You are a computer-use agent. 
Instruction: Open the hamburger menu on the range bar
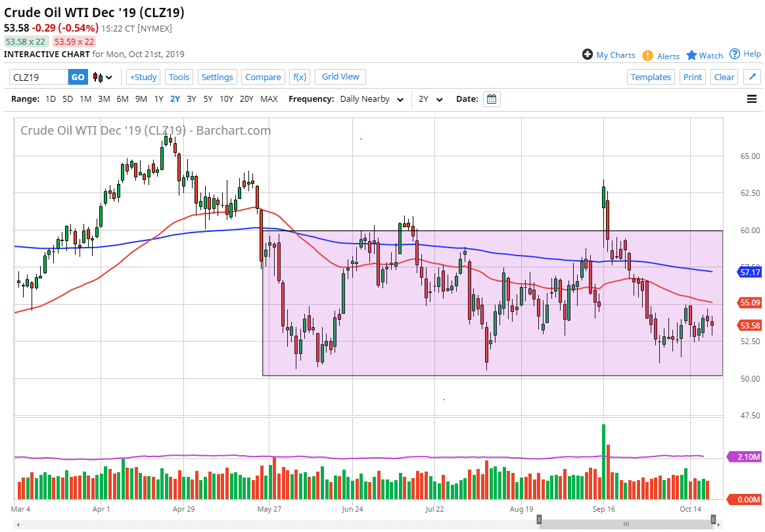pyautogui.click(x=752, y=99)
